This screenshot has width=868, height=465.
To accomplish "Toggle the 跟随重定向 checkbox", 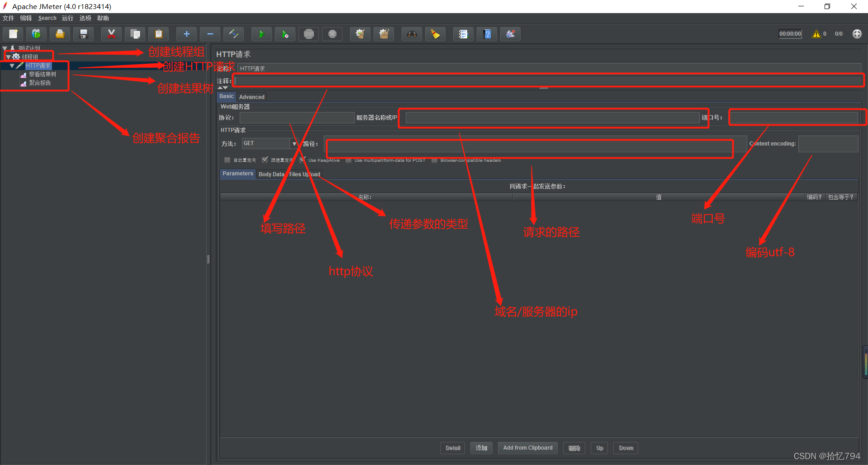I will click(265, 160).
